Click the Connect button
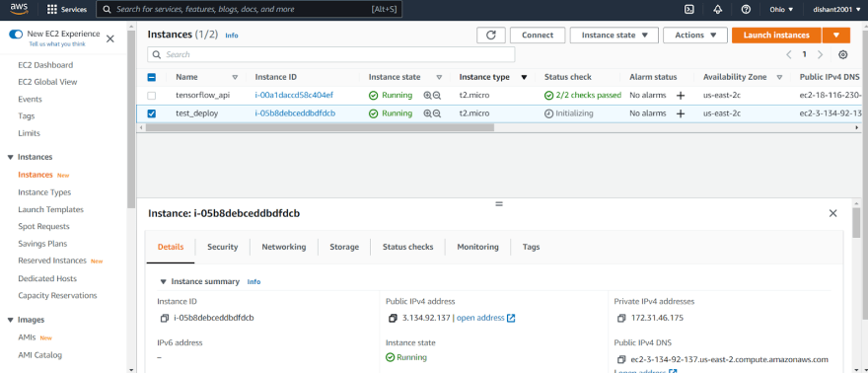The height and width of the screenshot is (373, 868). [538, 35]
